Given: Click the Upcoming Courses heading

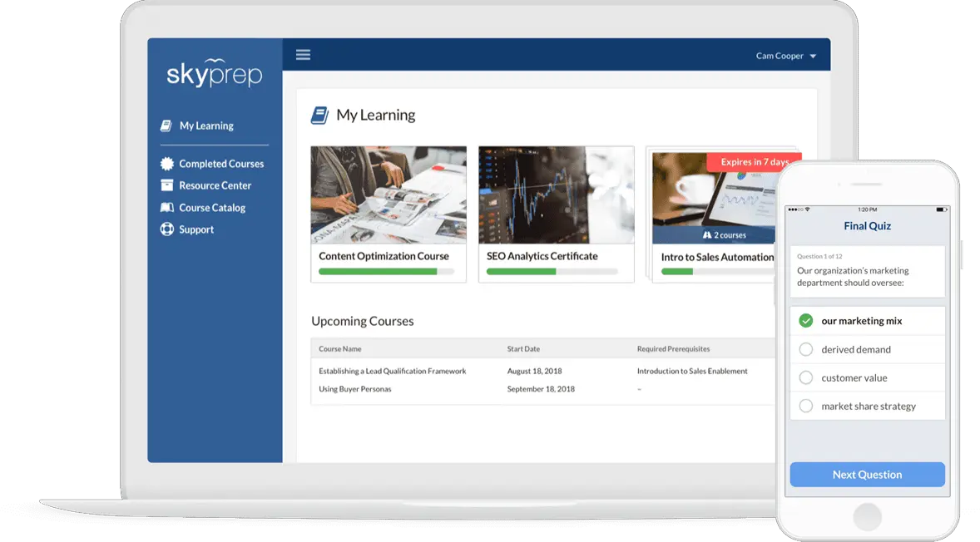Looking at the screenshot, I should point(363,321).
